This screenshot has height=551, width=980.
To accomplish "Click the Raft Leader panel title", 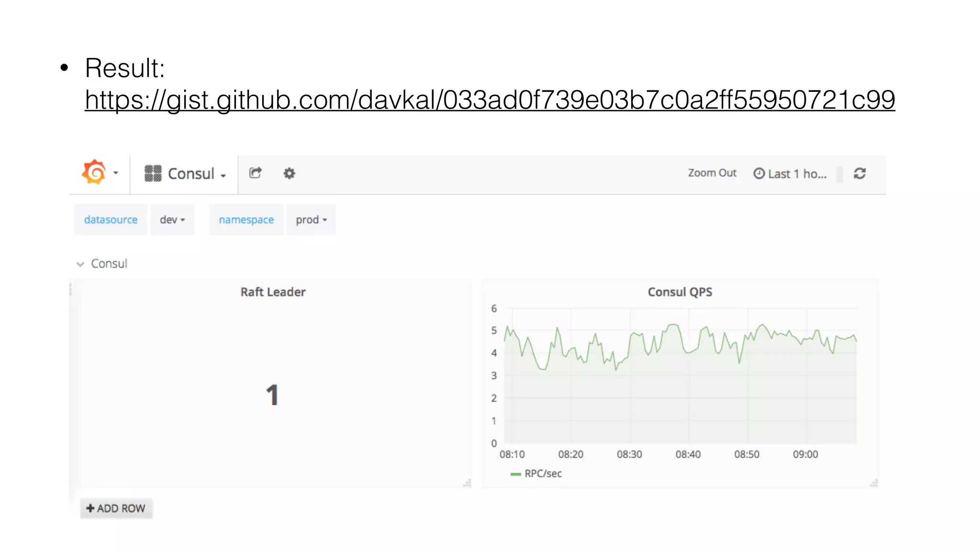I will tap(273, 292).
